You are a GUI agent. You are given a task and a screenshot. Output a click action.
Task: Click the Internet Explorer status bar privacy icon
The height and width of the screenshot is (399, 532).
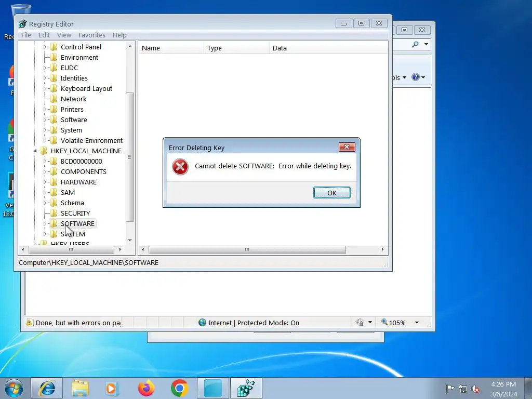pyautogui.click(x=360, y=322)
